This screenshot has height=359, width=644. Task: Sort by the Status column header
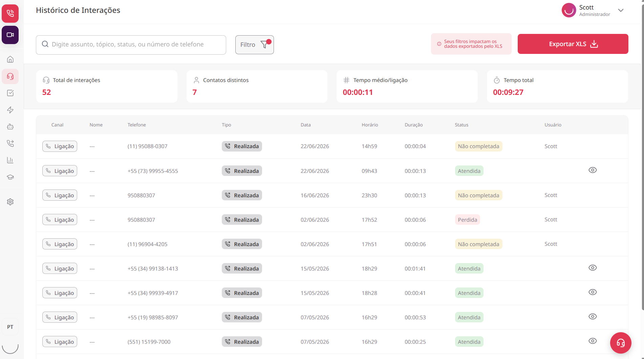461,125
